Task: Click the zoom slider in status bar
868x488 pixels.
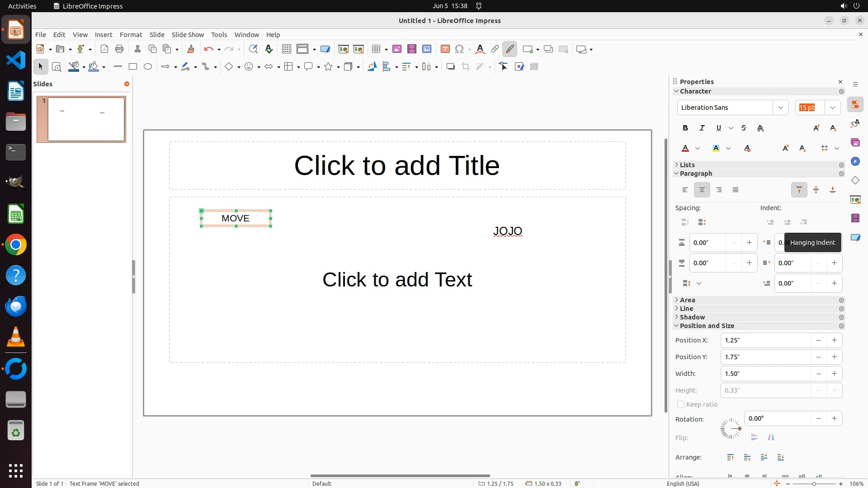Action: 814,483
